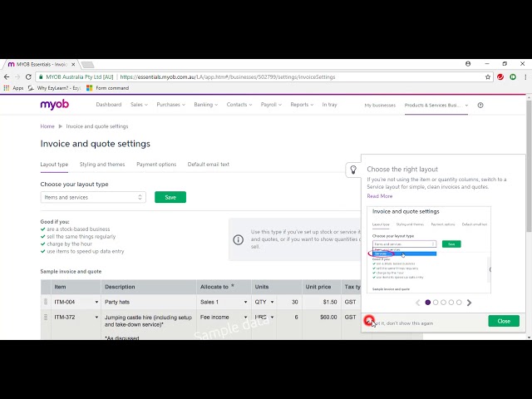Select fifth tip page dot
The height and width of the screenshot is (399, 532).
[459, 303]
